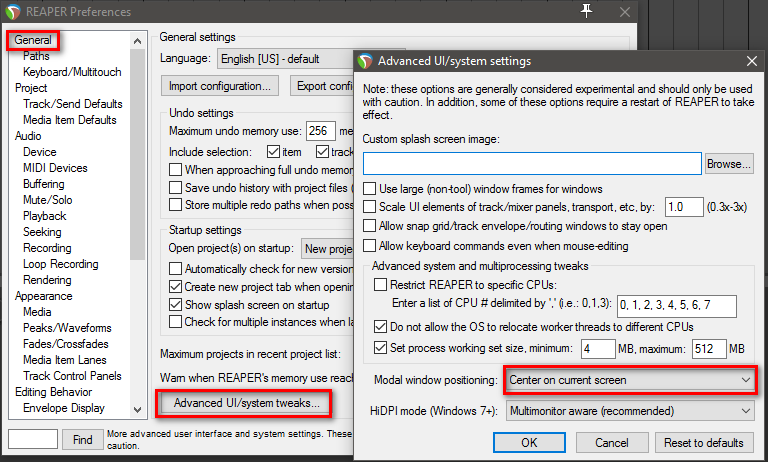Open Modal window positioning dropdown
Viewport: 768px width, 462px height.
click(x=630, y=380)
